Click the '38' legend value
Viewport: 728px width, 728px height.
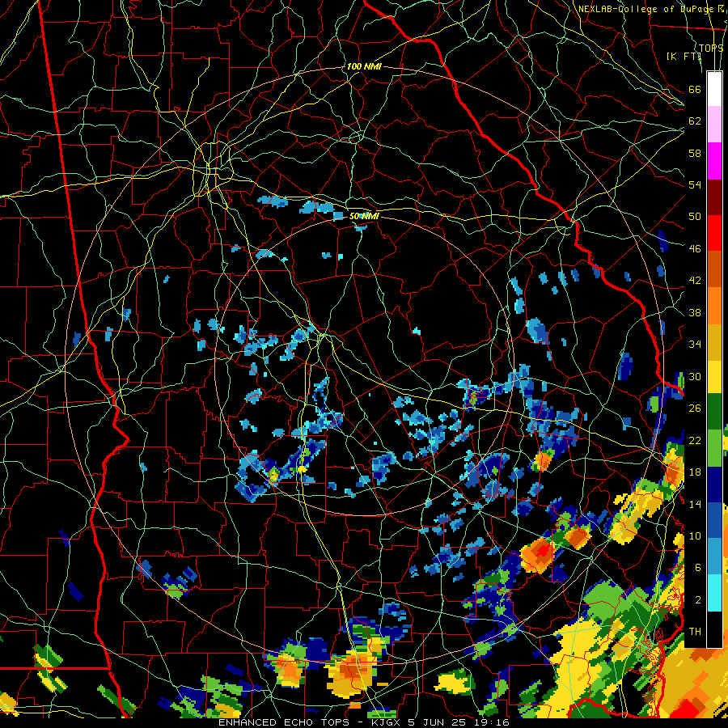pyautogui.click(x=695, y=312)
